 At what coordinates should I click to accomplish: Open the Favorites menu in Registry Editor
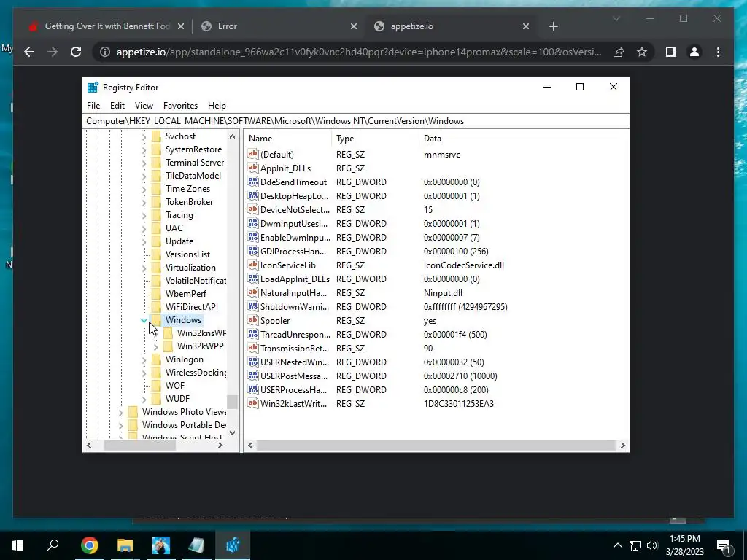(x=180, y=106)
